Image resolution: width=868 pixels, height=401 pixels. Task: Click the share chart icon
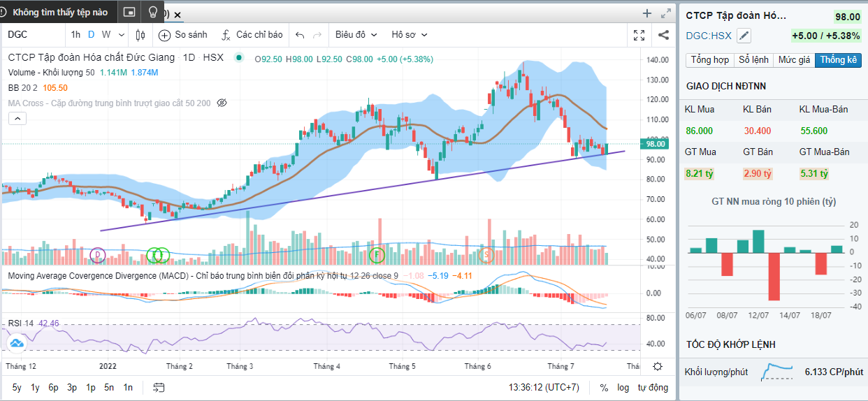click(663, 35)
